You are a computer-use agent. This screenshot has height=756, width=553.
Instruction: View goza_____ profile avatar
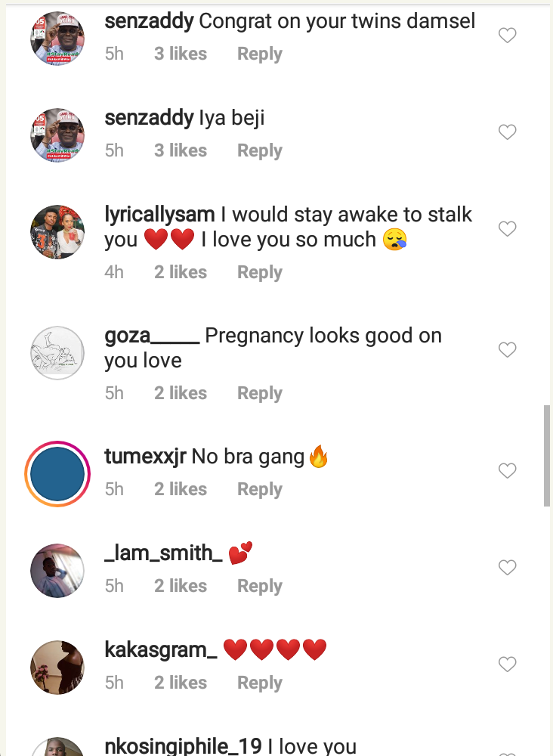click(57, 353)
